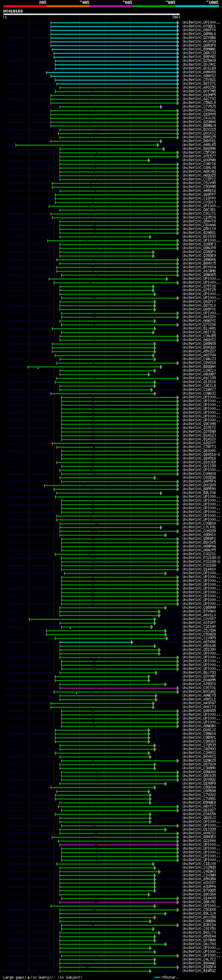Select the query name AV410169
This screenshot has height=980, width=222.
click(x=13, y=11)
